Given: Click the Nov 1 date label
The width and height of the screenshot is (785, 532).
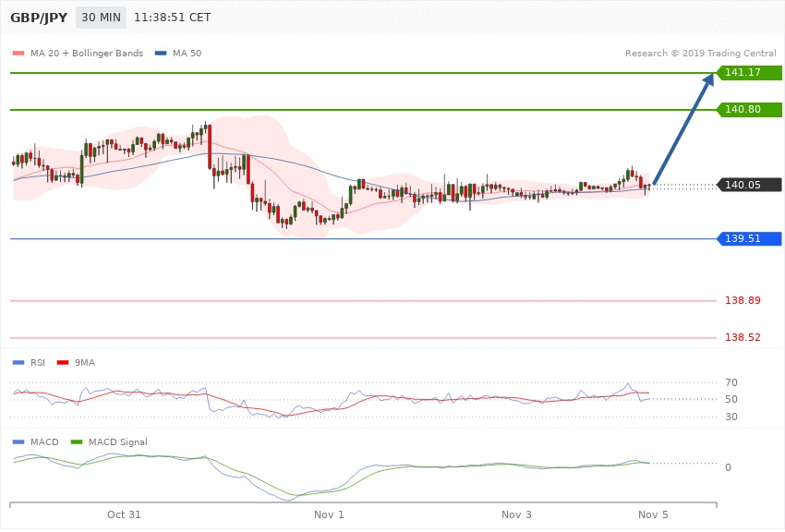Looking at the screenshot, I should [329, 514].
